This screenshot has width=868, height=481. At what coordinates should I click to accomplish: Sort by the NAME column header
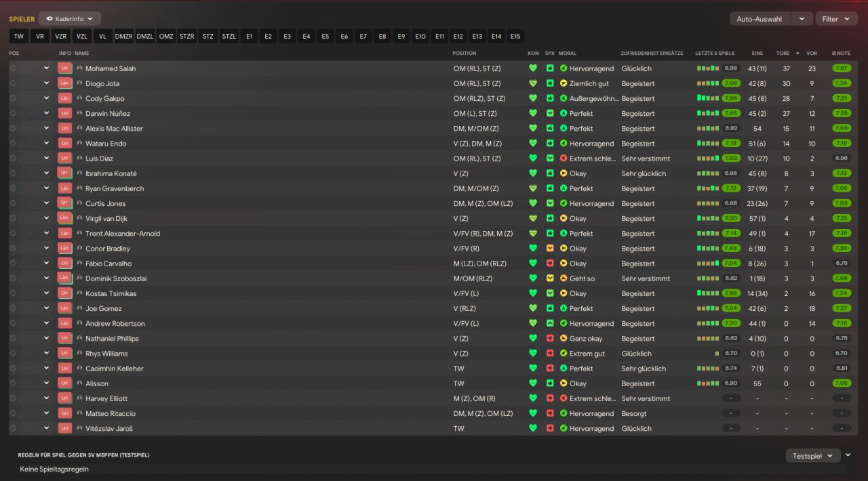81,53
